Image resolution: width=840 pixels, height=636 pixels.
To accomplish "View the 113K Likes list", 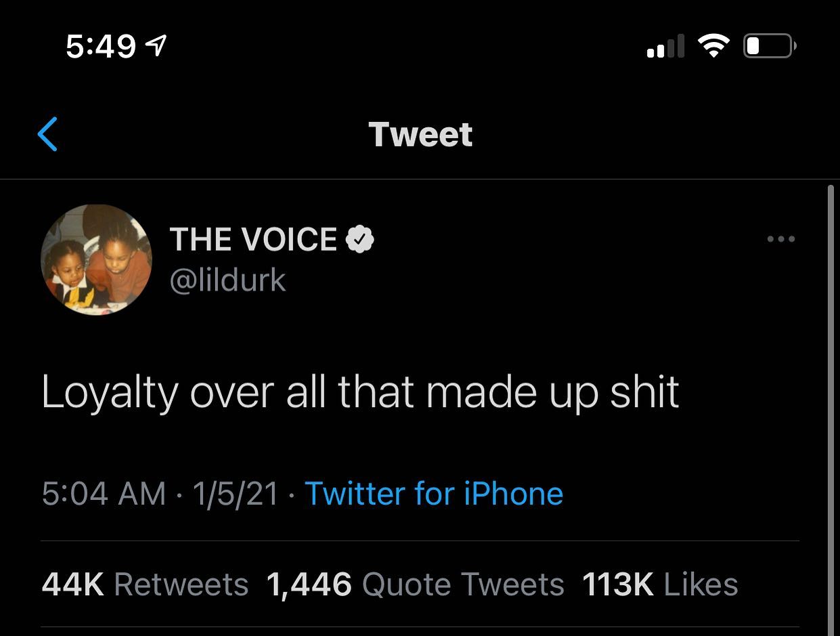I will tap(660, 585).
